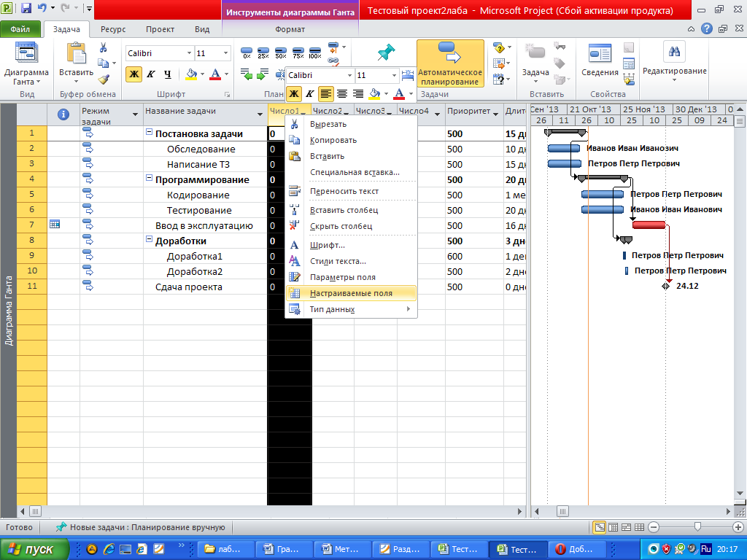
Task: Select Настраиваемые поля in context menu
Action: pos(351,293)
